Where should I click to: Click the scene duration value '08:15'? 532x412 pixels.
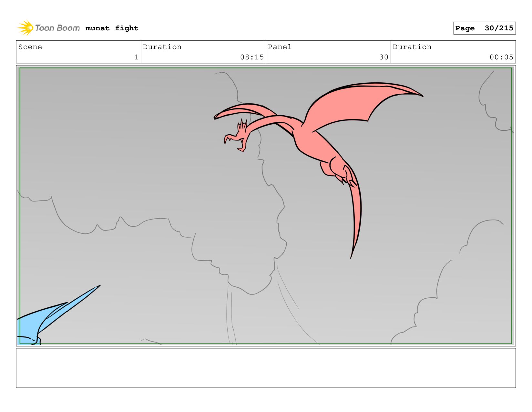252,57
